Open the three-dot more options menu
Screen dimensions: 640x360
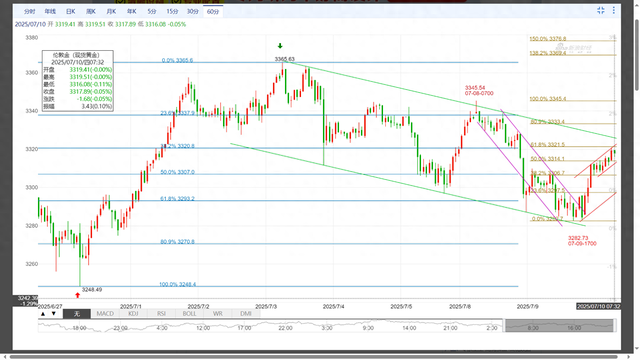pos(613,11)
